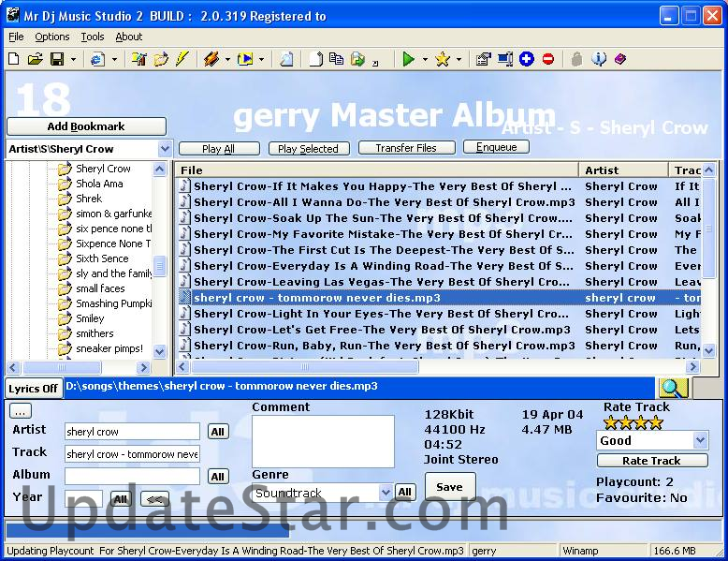Click the Rate Track button
728x561 pixels.
tap(652, 461)
